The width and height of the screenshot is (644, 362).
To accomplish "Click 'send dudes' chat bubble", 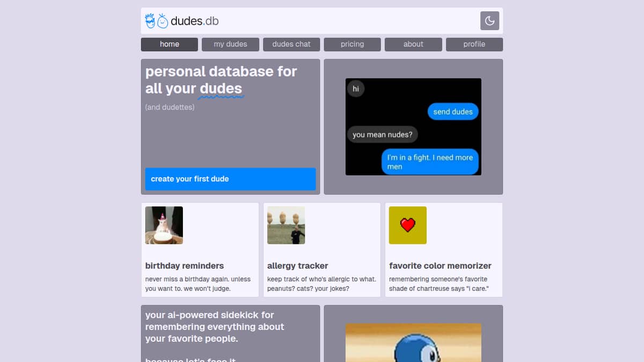I will pos(453,112).
